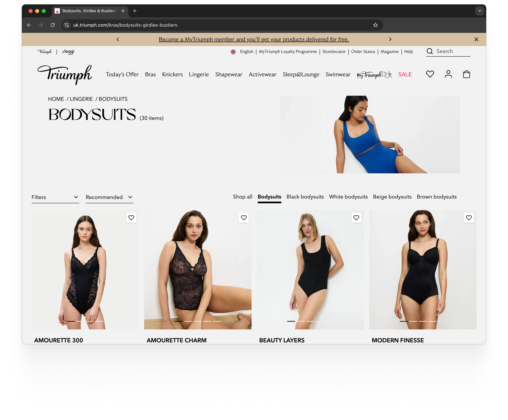Open the Amourette 300 product image

pyautogui.click(x=85, y=270)
